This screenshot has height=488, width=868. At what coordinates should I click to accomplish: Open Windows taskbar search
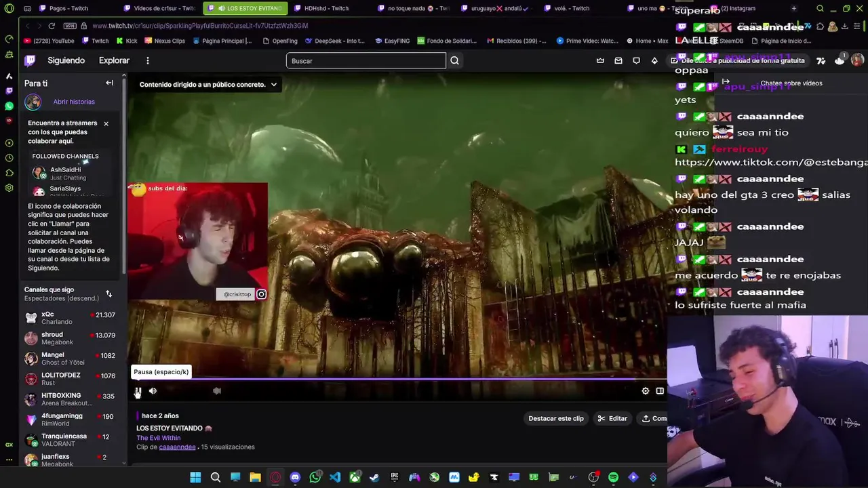(x=216, y=477)
